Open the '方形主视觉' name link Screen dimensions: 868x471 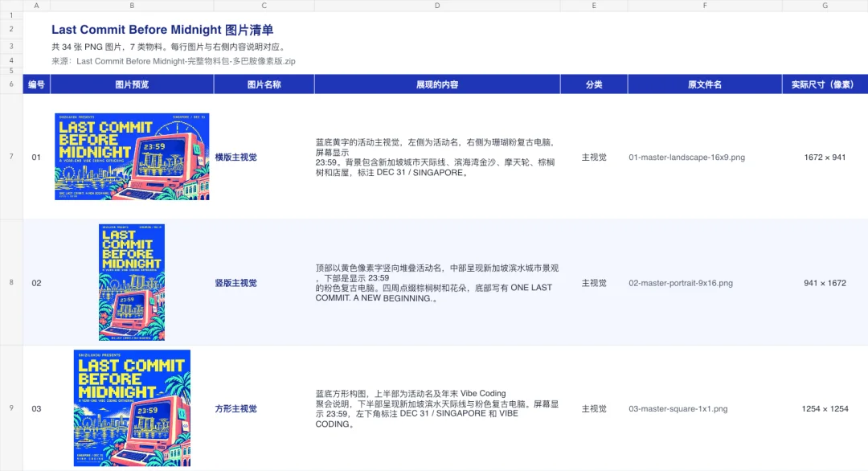tap(235, 408)
